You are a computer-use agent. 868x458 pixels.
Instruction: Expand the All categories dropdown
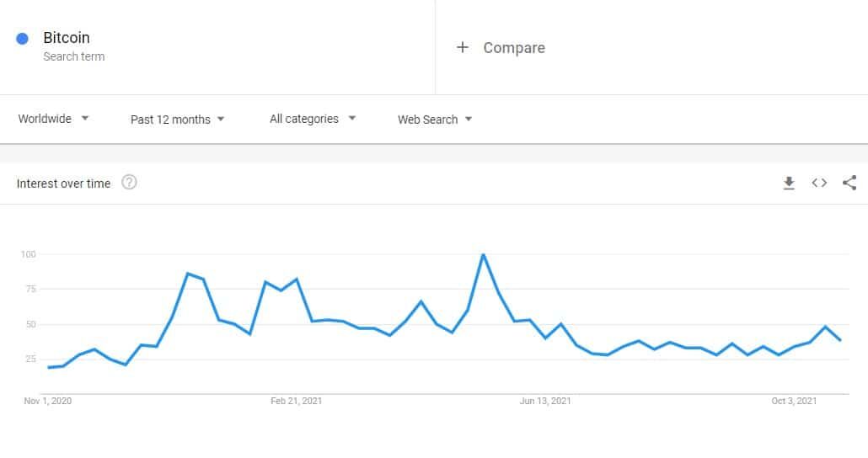pyautogui.click(x=313, y=119)
